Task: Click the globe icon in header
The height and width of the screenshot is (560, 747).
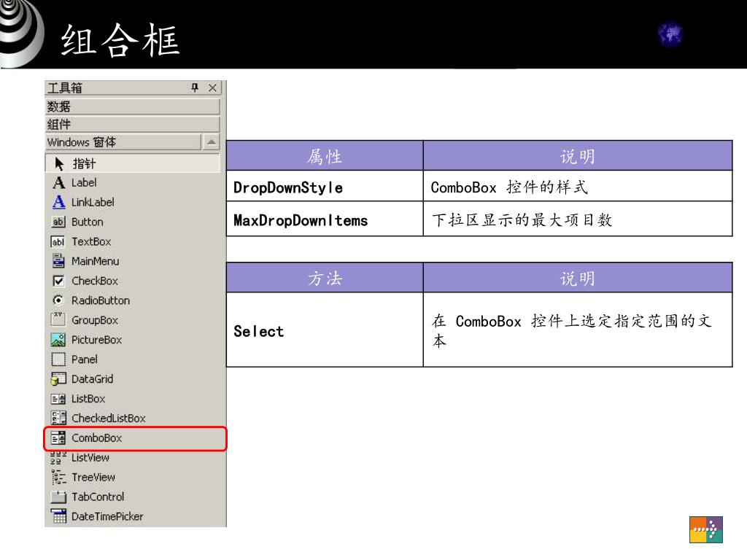Action: 670,34
